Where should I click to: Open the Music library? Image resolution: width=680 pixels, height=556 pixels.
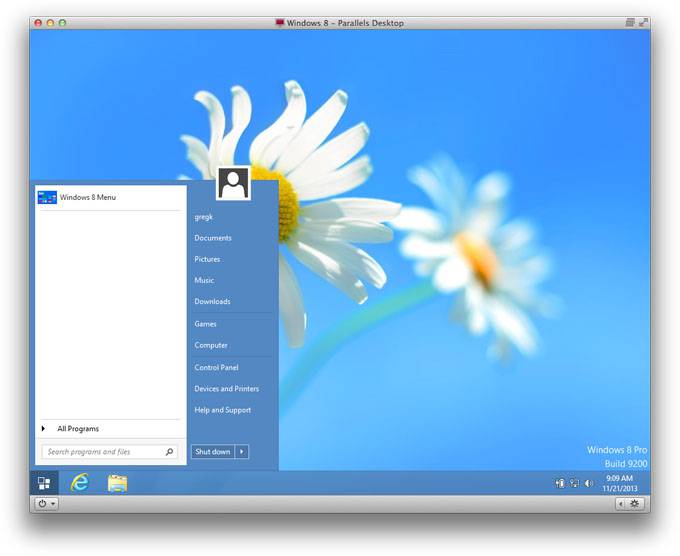tap(204, 281)
